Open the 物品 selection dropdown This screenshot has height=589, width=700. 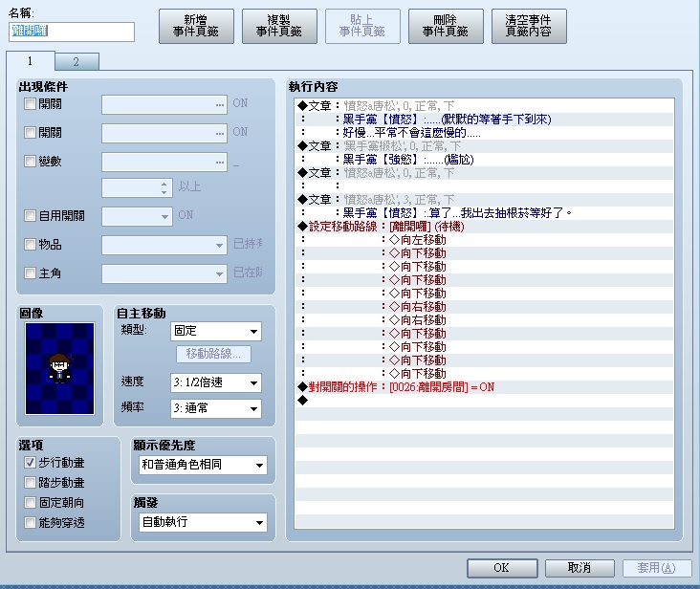point(164,245)
